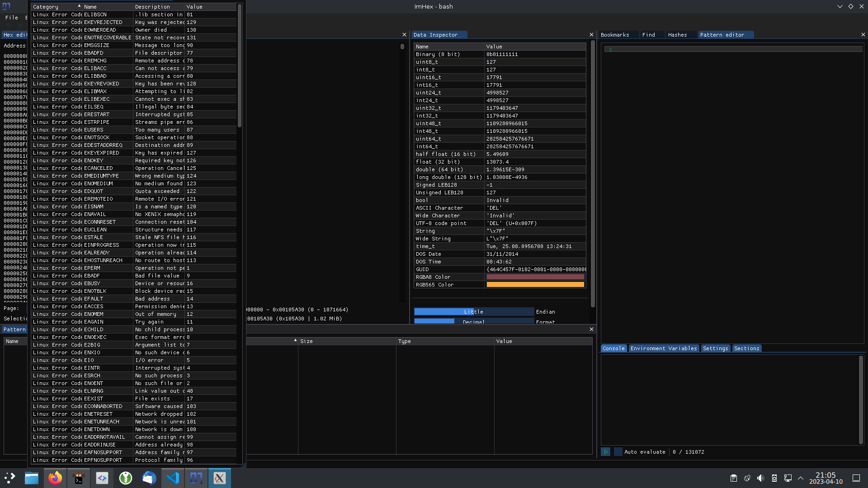The height and width of the screenshot is (488, 868).
Task: Open the ImHex taskbar icon
Action: point(196,478)
